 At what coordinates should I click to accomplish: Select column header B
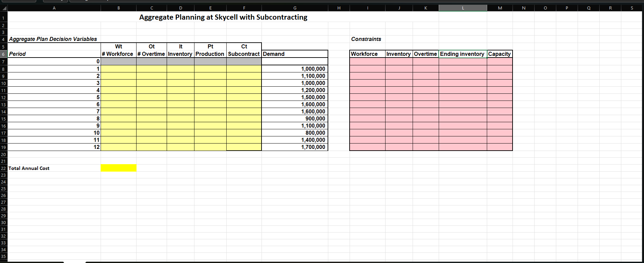[x=119, y=8]
